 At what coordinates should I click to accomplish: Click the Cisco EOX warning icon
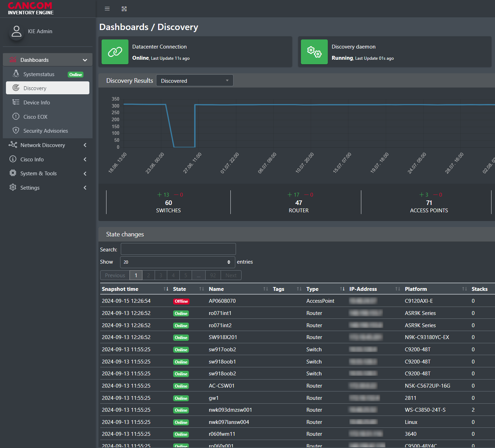click(x=16, y=116)
